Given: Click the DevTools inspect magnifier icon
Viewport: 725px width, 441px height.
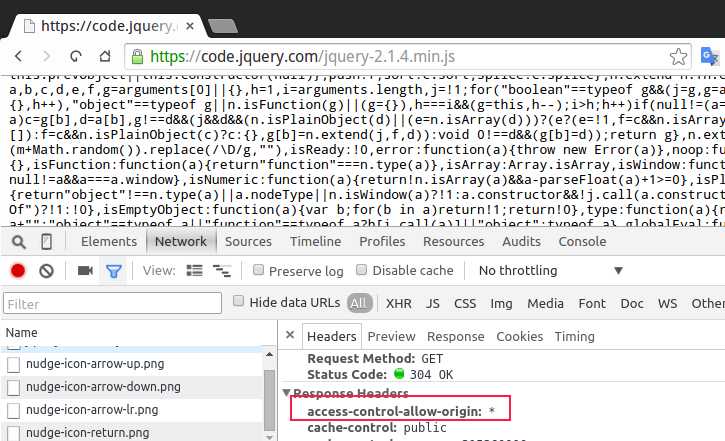Looking at the screenshot, I should coord(18,242).
